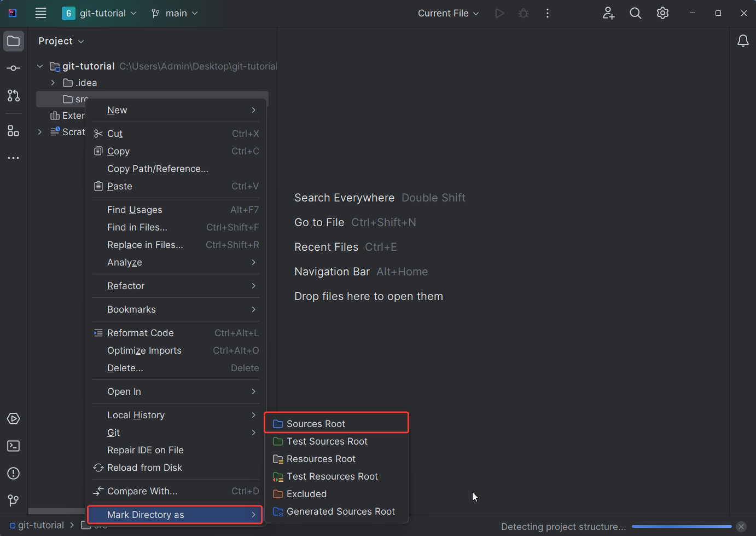Open the Terminal tool window
Screen dimensions: 756x536
pos(14,446)
